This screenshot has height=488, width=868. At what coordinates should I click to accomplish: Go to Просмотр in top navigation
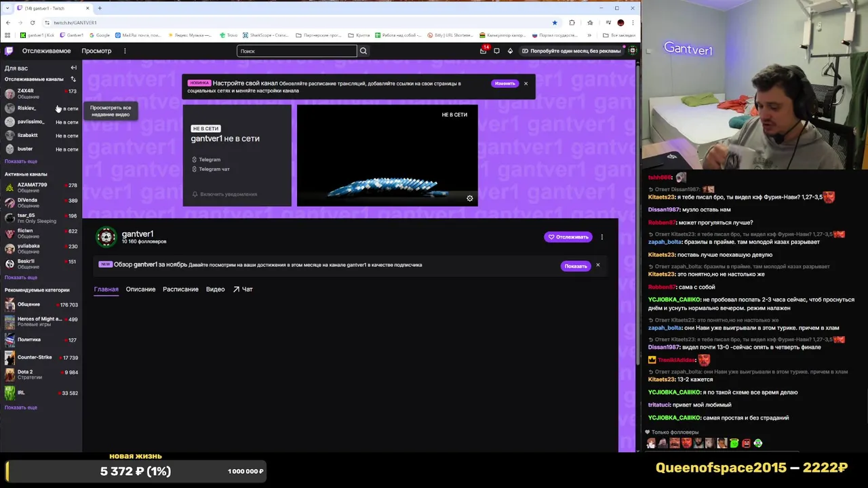(x=96, y=51)
